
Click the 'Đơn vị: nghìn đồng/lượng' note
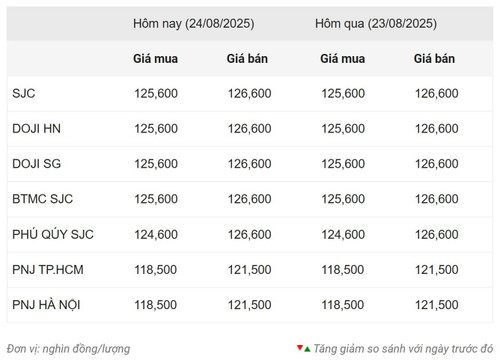click(x=68, y=349)
